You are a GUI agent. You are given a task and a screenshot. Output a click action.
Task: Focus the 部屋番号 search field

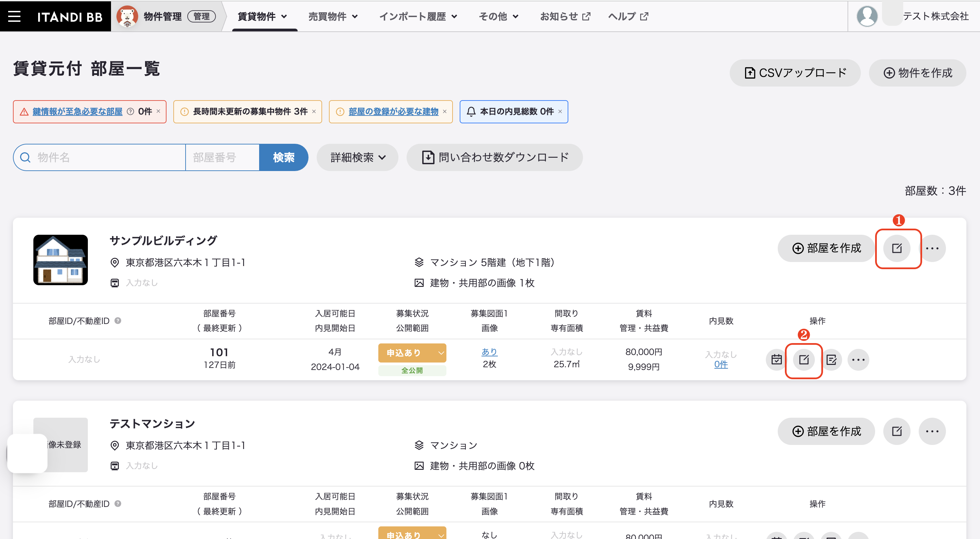[222, 157]
